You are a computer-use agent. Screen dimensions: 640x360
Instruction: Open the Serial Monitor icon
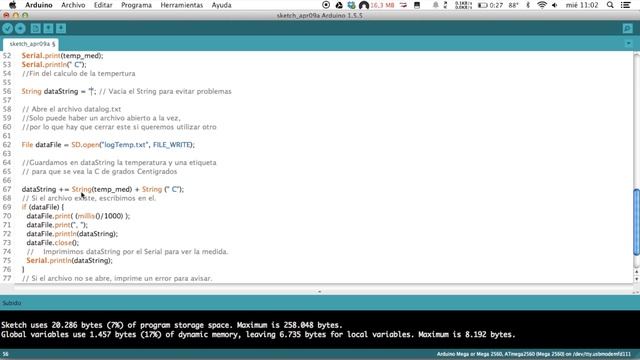click(x=628, y=28)
